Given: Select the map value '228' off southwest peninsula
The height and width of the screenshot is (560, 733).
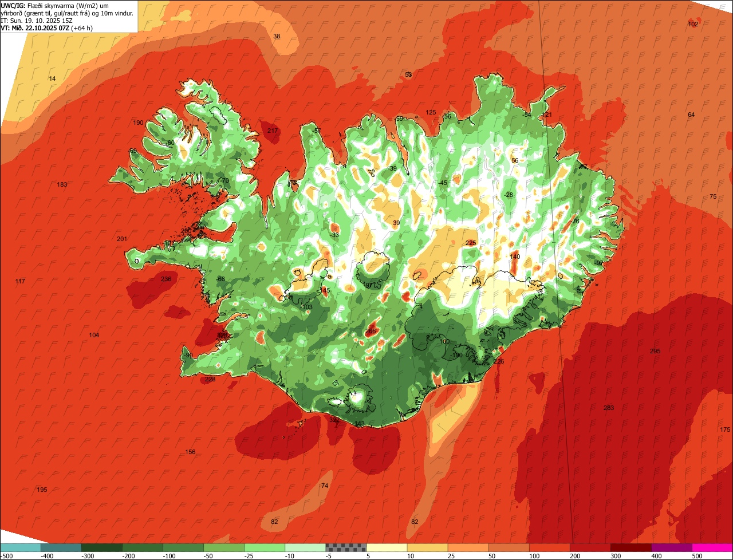Looking at the screenshot, I should click(210, 379).
